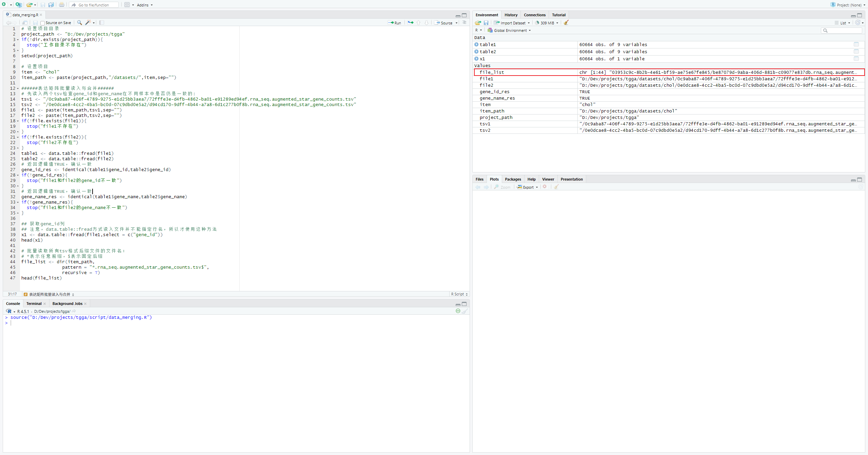Collapse code fold at line 18
The width and height of the screenshot is (868, 455).
tap(18, 121)
